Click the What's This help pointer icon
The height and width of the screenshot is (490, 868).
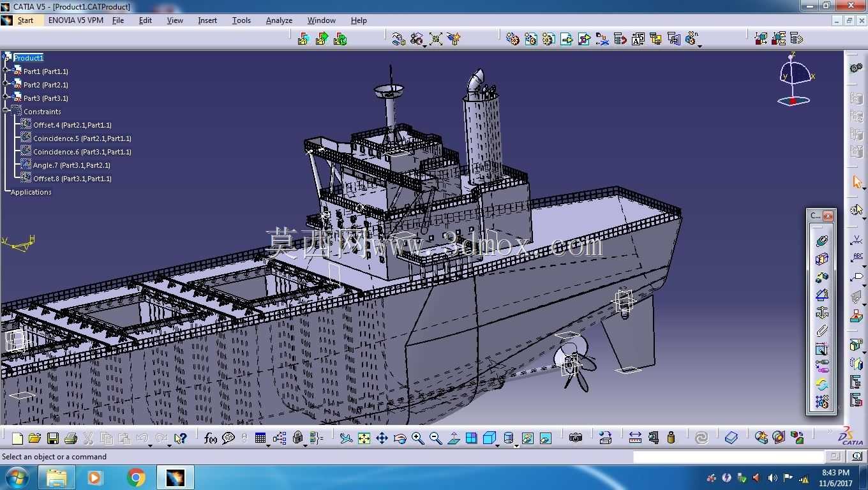[x=180, y=438]
